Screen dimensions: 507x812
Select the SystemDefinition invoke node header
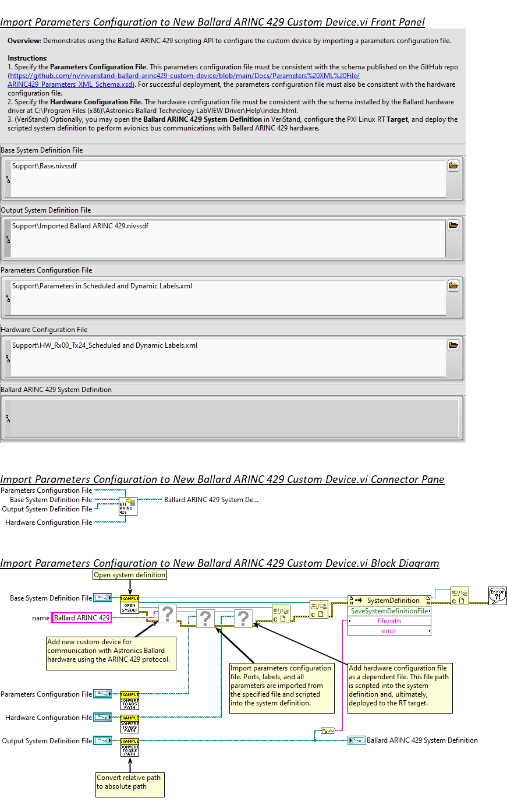tap(389, 601)
